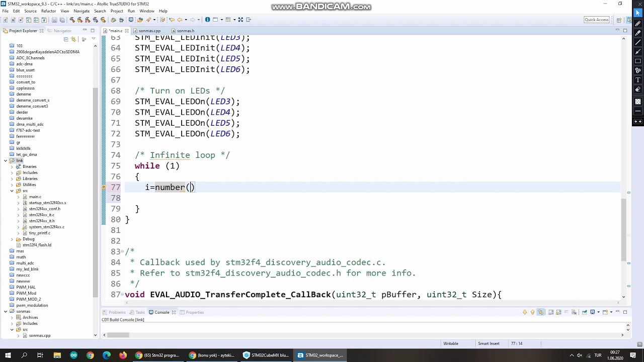Collapse the src folder under link
Viewport: 644px width, 362px height.
(x=12, y=191)
